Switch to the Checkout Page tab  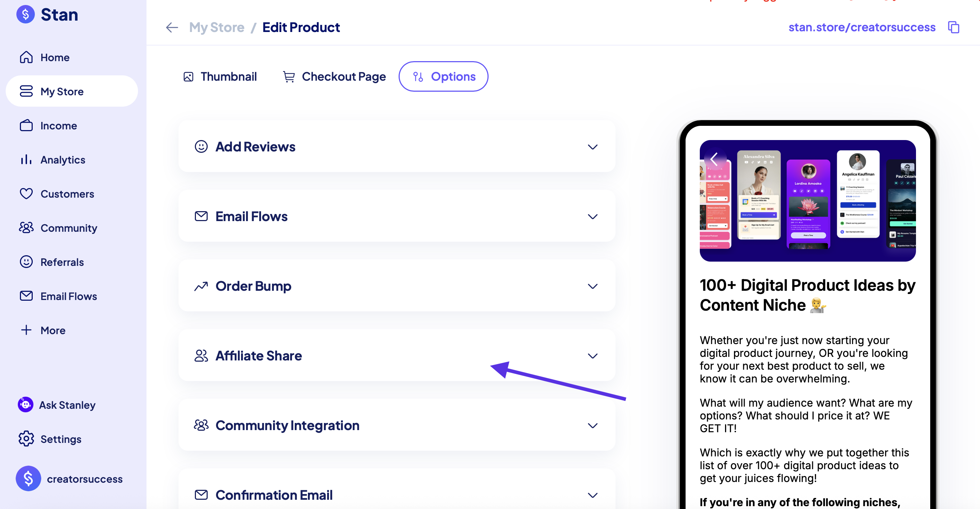pos(334,76)
